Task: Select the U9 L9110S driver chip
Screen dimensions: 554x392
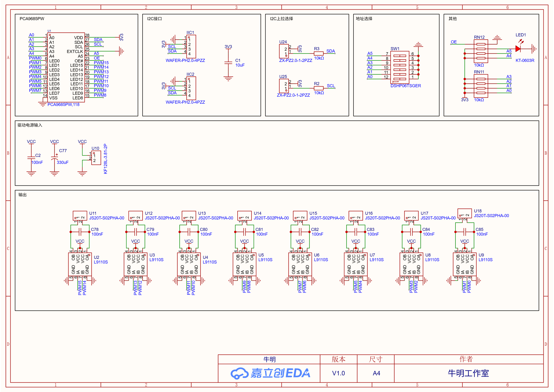Action: 464,264
